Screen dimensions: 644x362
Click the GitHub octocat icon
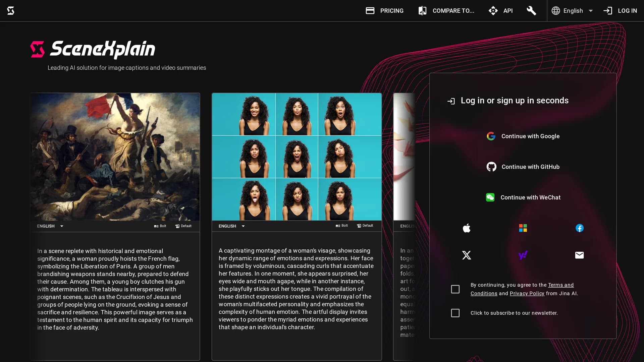pos(491,167)
